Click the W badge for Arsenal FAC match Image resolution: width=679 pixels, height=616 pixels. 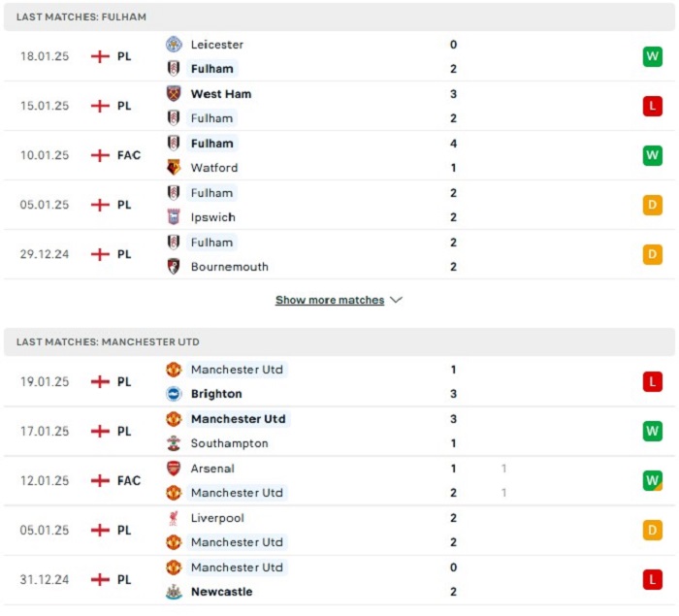(x=652, y=480)
